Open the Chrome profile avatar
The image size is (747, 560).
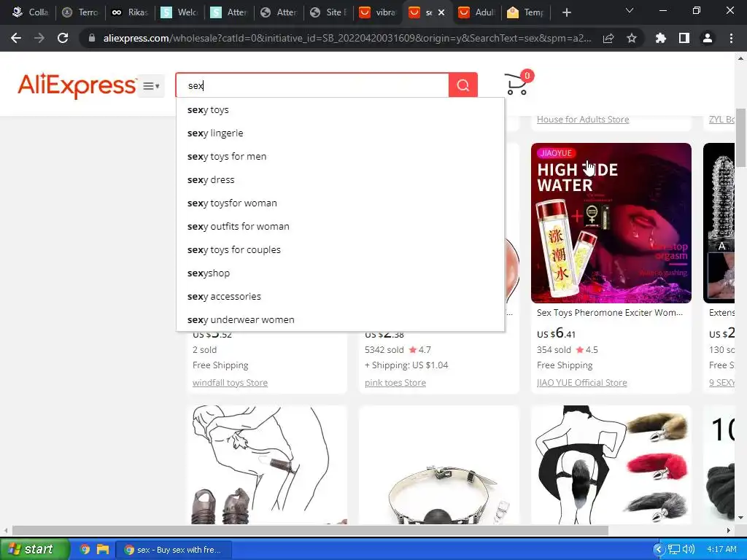[x=708, y=38]
